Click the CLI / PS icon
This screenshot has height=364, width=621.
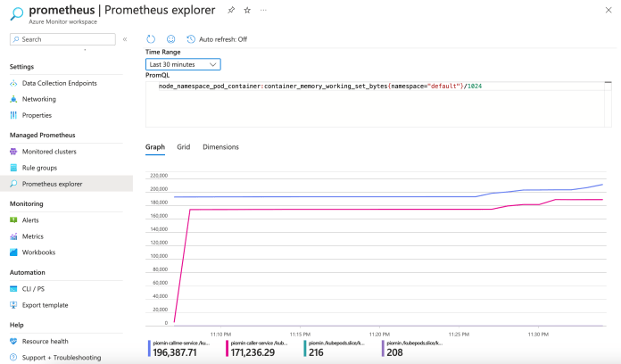[13, 289]
